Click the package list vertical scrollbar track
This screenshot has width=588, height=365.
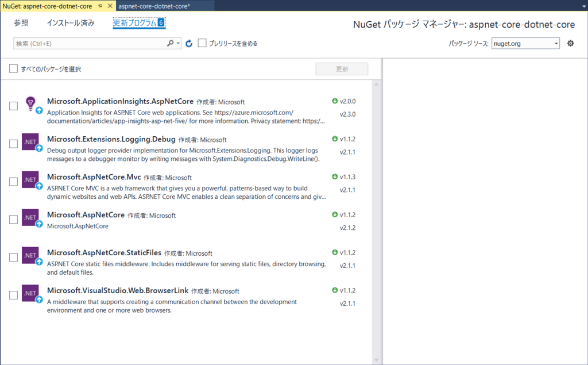pos(376,222)
